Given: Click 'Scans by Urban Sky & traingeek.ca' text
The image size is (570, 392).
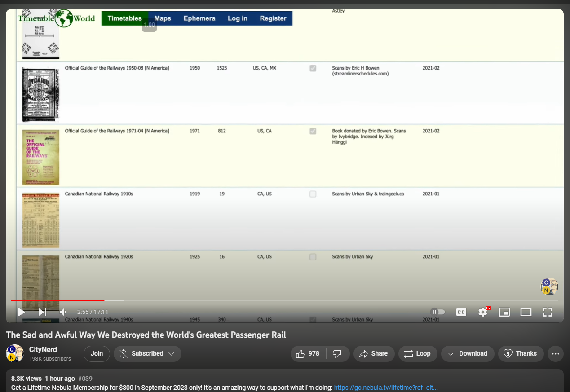Looking at the screenshot, I should (368, 194).
